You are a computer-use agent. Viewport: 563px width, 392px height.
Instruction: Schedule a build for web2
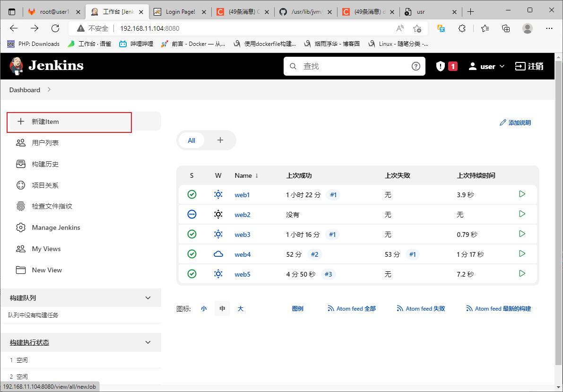[x=522, y=214]
